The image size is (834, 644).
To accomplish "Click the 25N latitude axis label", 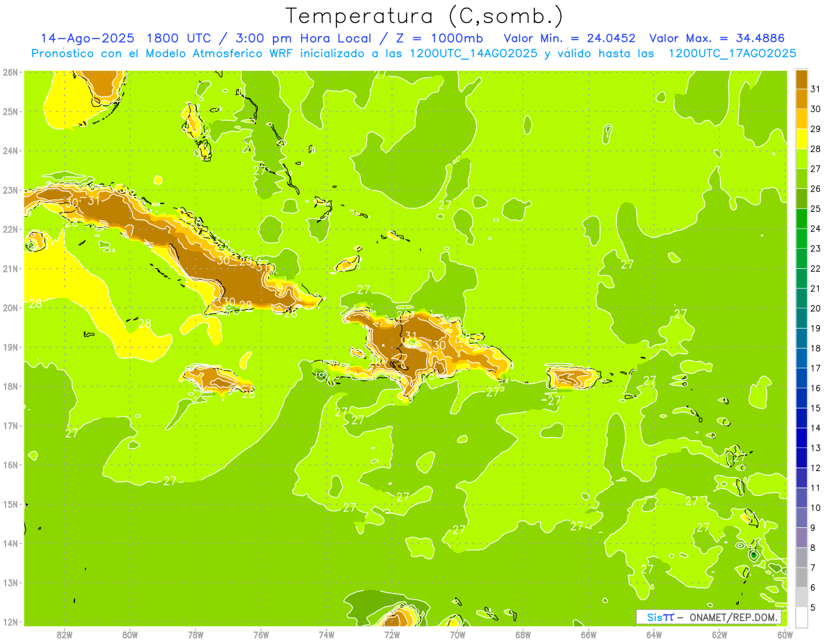I will pos(10,111).
